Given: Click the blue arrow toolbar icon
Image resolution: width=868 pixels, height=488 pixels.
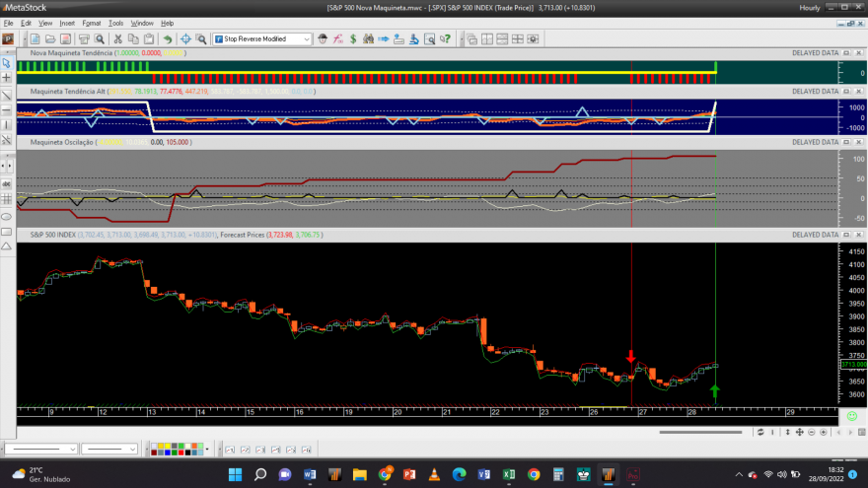Looking at the screenshot, I should pos(383,38).
